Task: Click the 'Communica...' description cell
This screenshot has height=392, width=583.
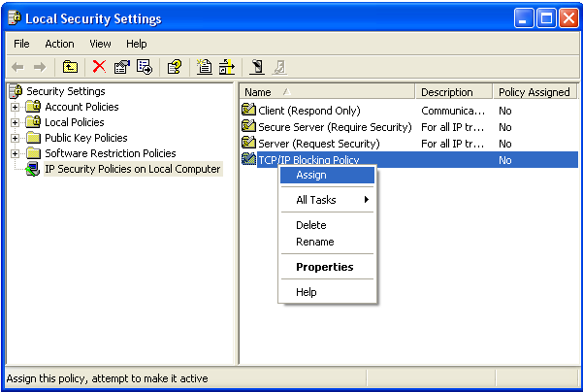Action: coord(453,111)
